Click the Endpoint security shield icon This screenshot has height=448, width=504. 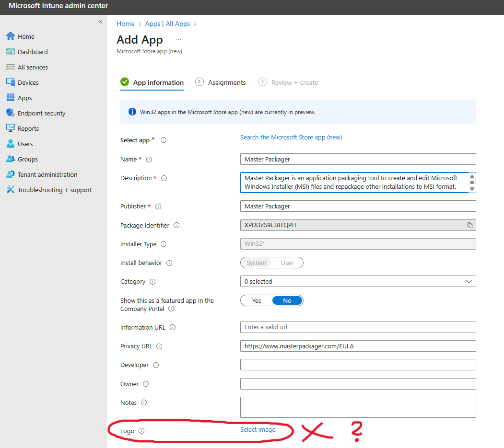tap(10, 113)
